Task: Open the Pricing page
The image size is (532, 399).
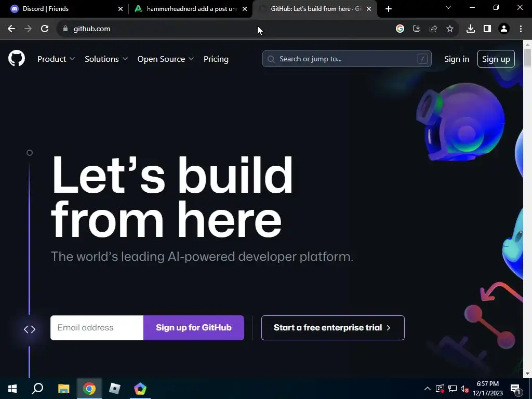Action: point(216,59)
